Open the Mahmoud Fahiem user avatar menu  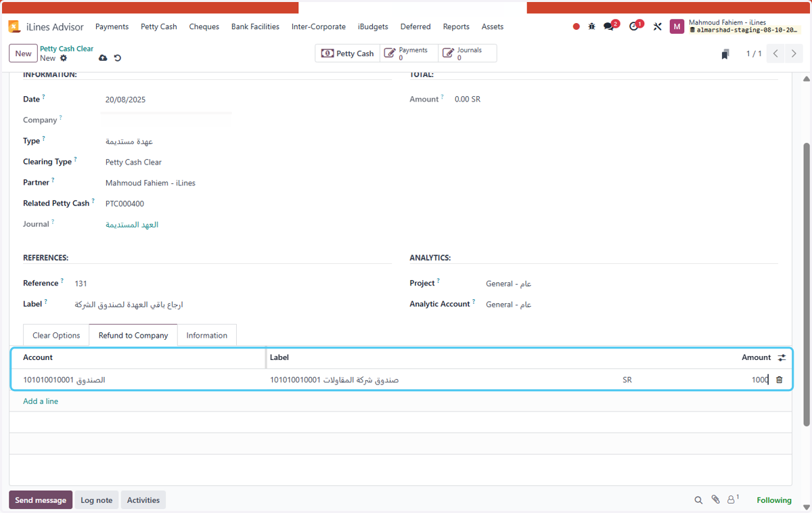coord(677,26)
